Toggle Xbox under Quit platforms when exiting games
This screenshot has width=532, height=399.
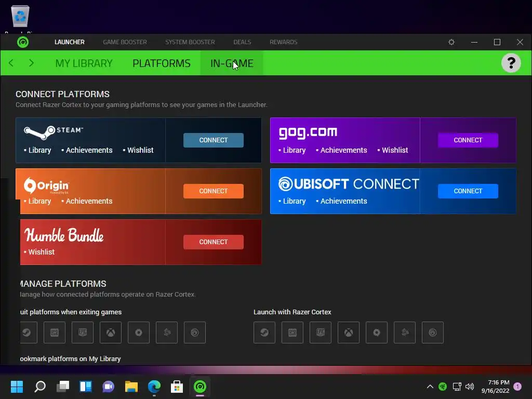tap(111, 332)
